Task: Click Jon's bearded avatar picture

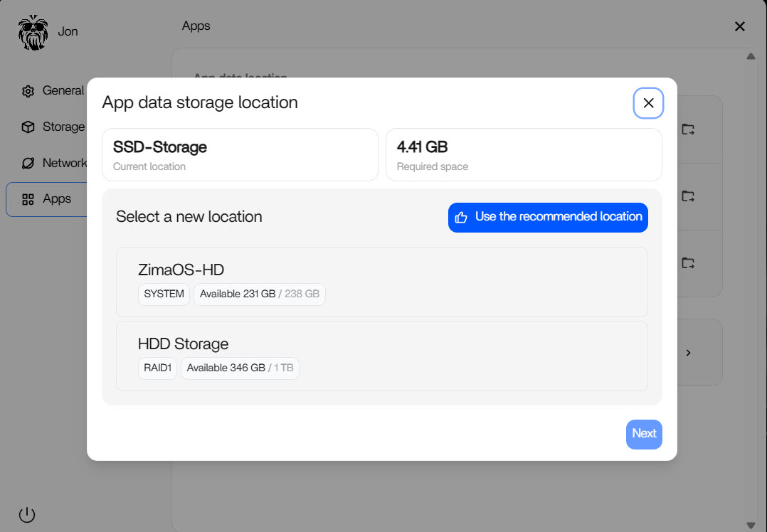Action: pyautogui.click(x=32, y=32)
